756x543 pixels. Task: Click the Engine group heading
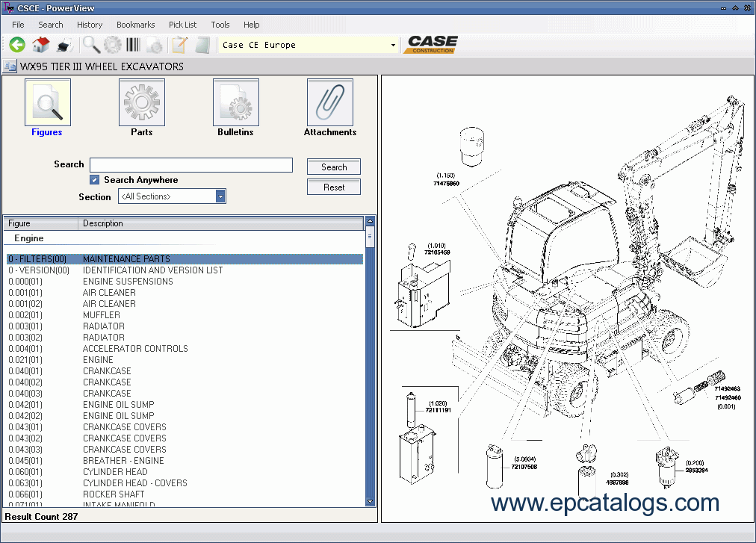click(x=29, y=238)
